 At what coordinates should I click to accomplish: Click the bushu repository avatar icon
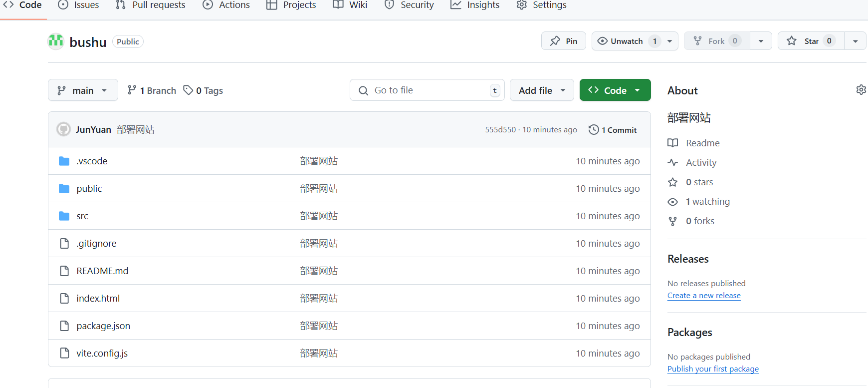56,41
